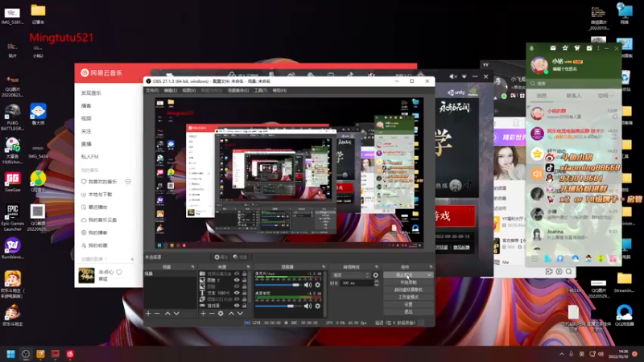Toggle lock on 图像 2 source
Viewport: 644px width, 362px height.
pos(245,280)
